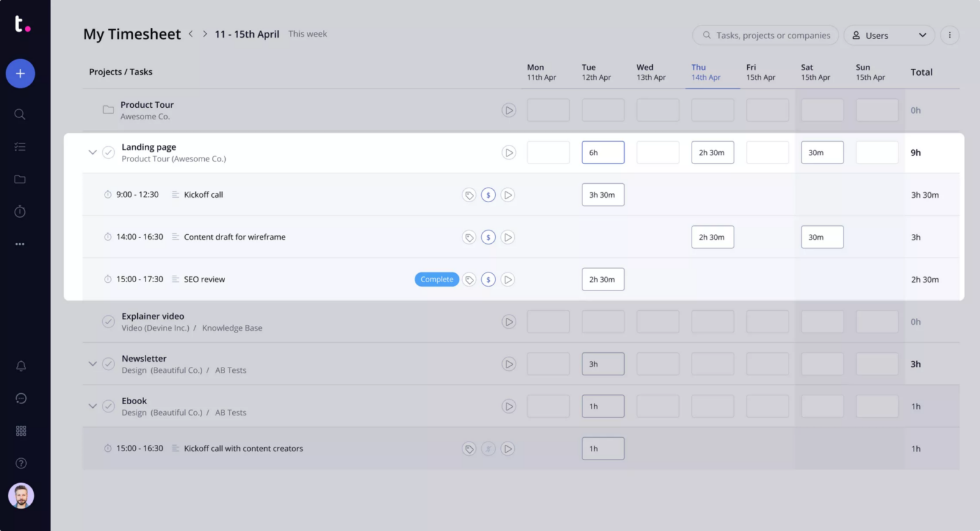Screen dimensions: 980x531
Task: Collapse the Ebook task group
Action: pyautogui.click(x=92, y=406)
